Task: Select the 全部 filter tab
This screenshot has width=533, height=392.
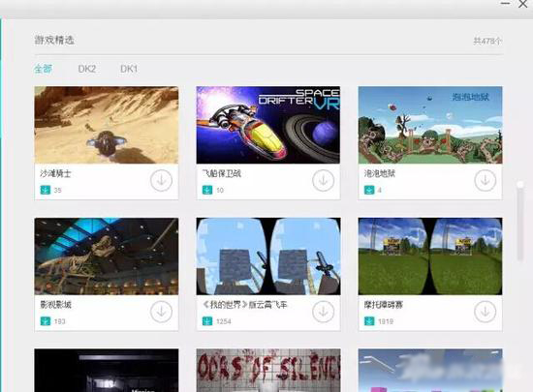Action: point(44,69)
